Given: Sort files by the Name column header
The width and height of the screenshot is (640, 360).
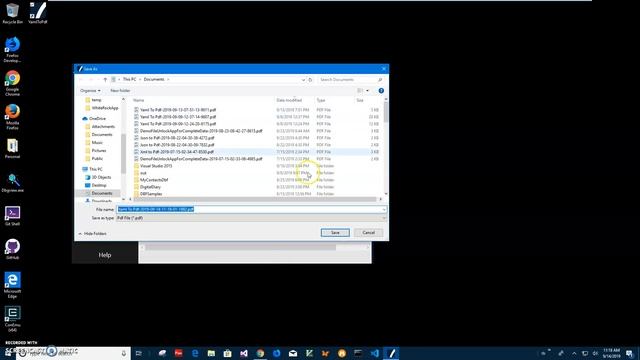Looking at the screenshot, I should tap(139, 100).
